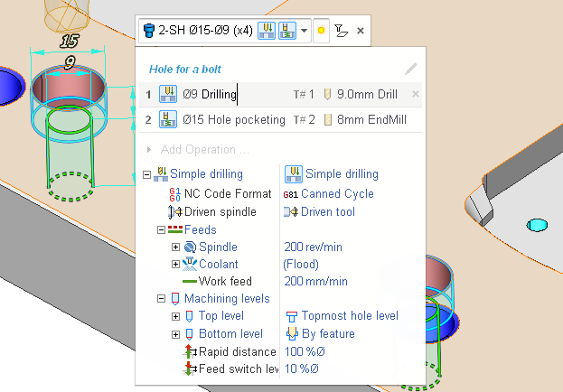
Task: Collapse the Feeds section
Action: pyautogui.click(x=162, y=230)
